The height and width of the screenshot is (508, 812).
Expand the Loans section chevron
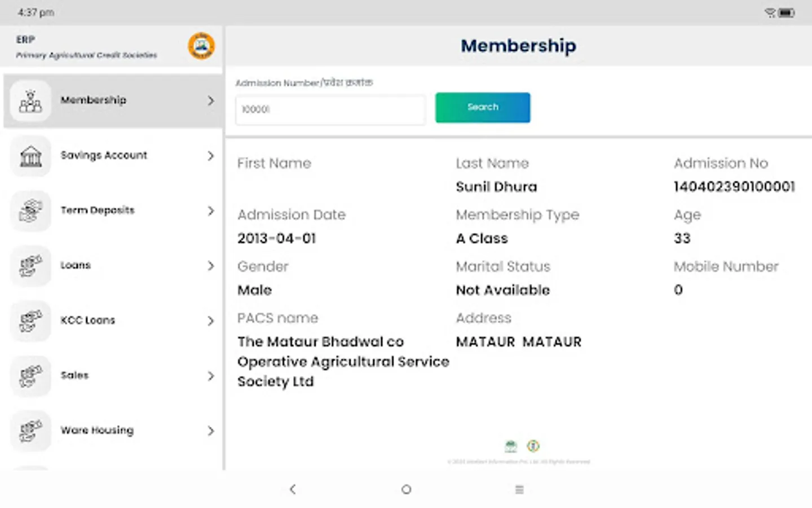[x=211, y=266]
